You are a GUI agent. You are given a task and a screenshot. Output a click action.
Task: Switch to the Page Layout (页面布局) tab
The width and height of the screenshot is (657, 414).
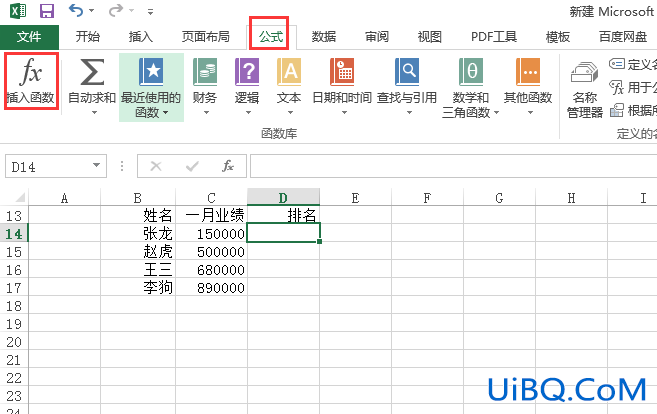tap(205, 37)
